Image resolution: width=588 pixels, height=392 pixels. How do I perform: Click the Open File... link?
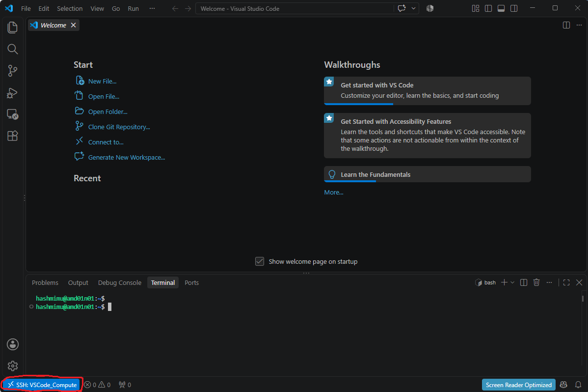tap(104, 96)
